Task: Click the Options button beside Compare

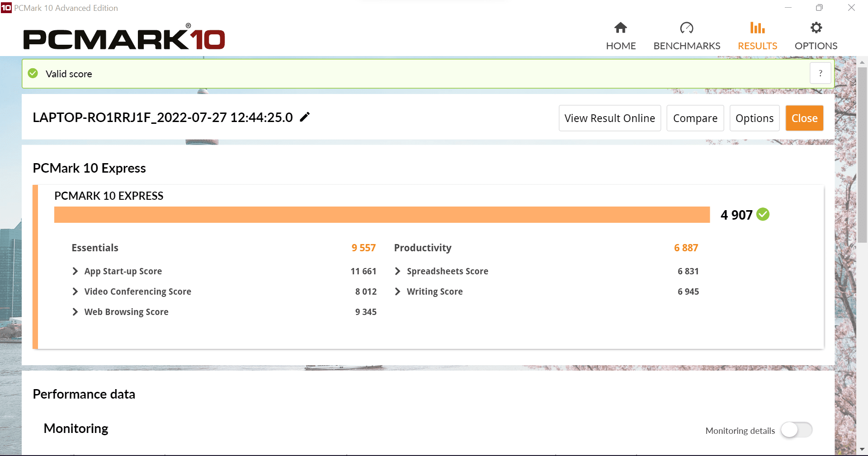Action: [755, 118]
